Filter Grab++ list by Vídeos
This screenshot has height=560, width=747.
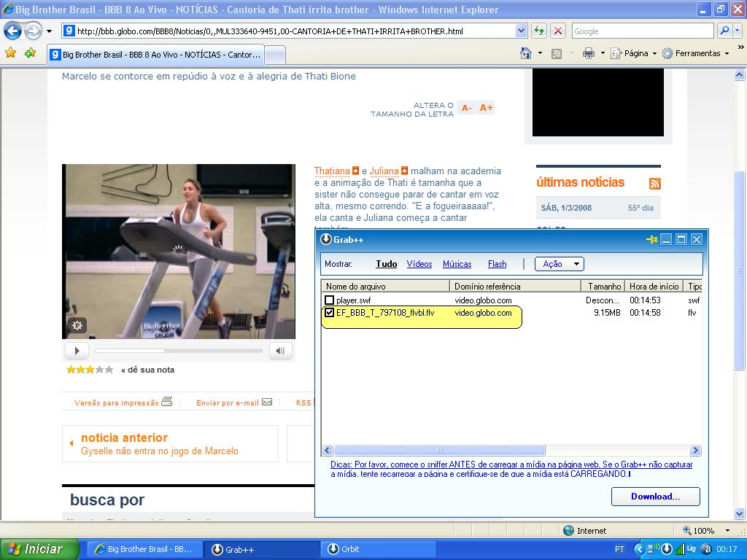tap(419, 264)
